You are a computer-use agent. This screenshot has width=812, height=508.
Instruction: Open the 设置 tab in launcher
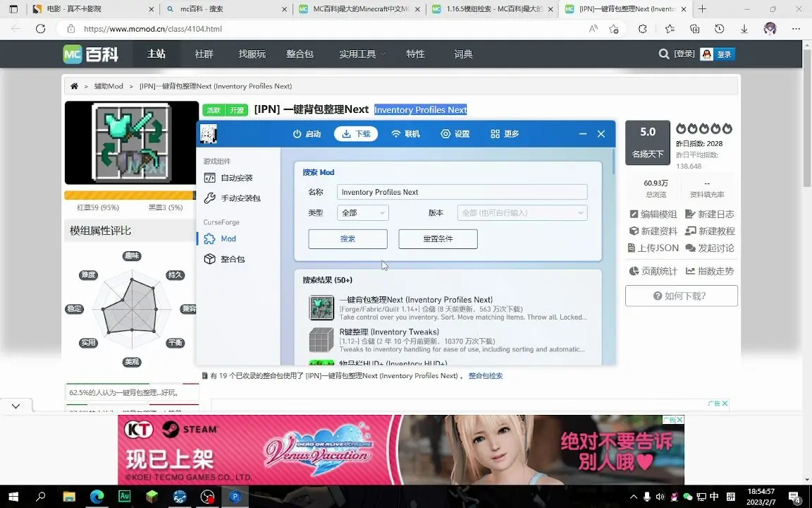coord(455,134)
